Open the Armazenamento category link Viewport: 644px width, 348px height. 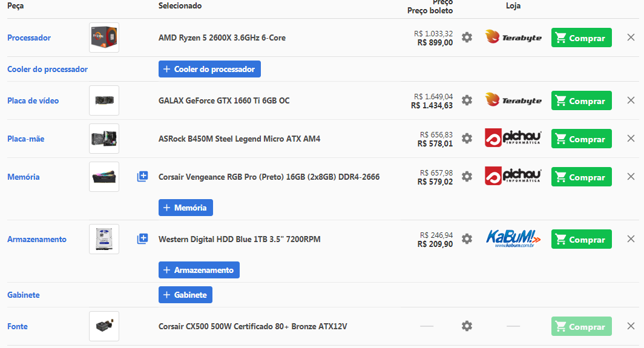pyautogui.click(x=37, y=239)
